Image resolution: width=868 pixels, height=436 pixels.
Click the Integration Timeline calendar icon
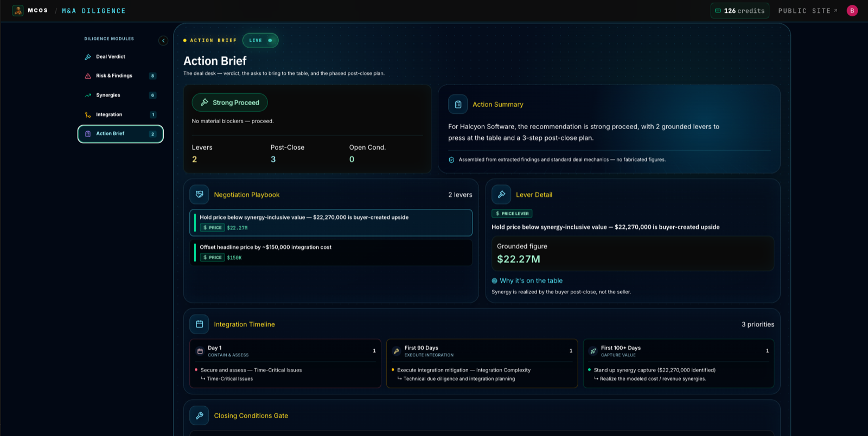pyautogui.click(x=199, y=324)
